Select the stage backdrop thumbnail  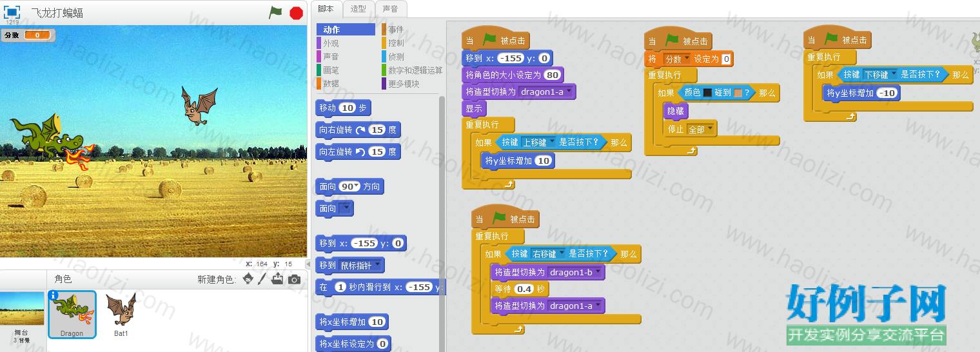(21, 317)
